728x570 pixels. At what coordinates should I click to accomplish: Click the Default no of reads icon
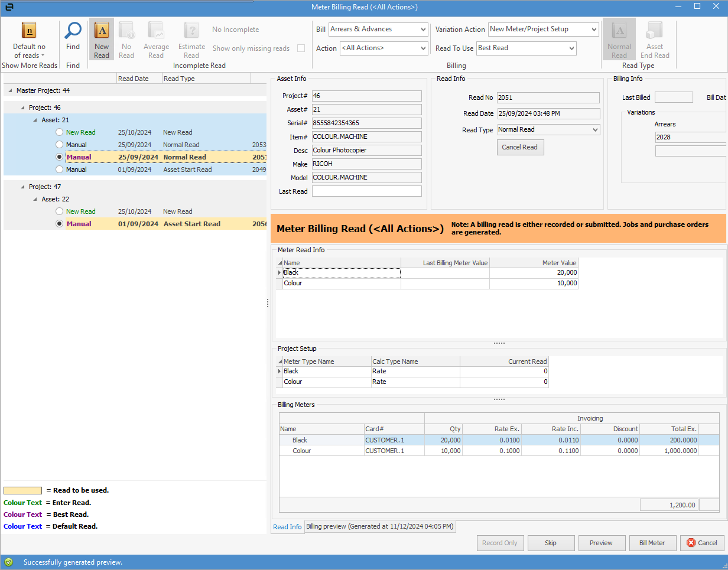tap(29, 31)
